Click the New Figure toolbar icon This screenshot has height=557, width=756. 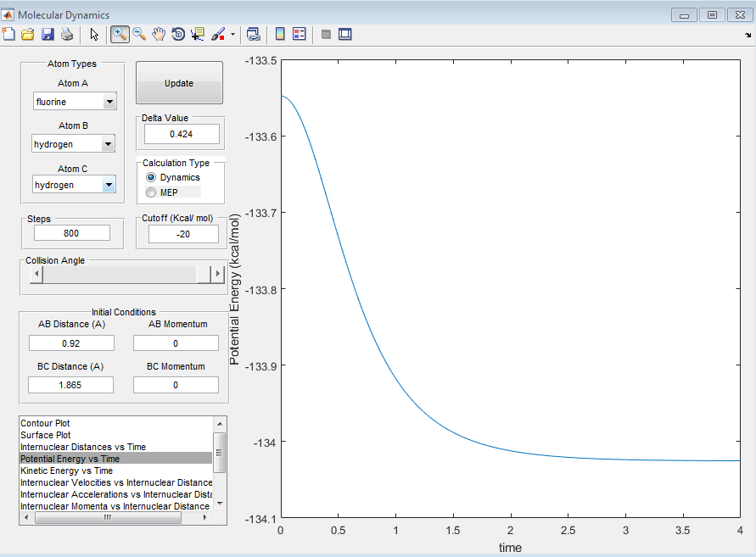[9, 34]
